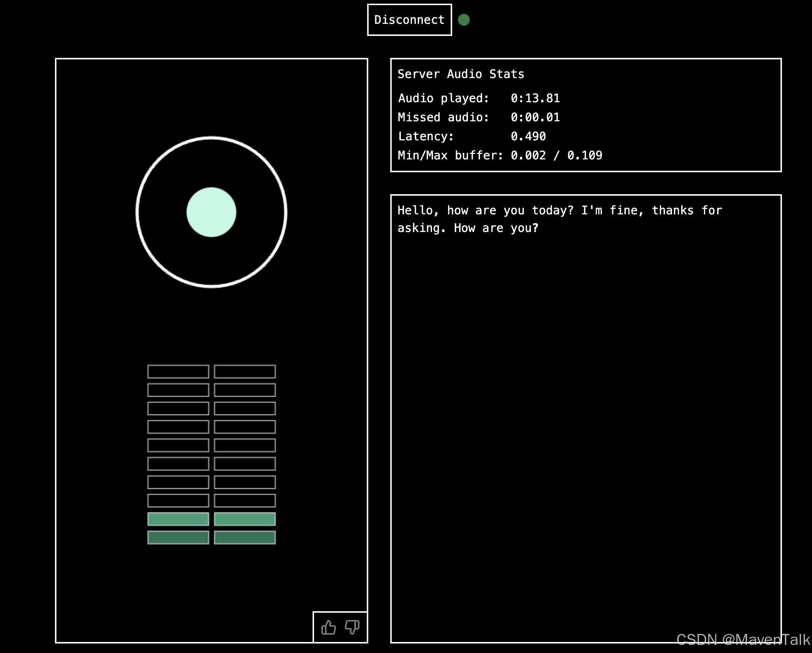Select the Missed audio value 0:00.01
Viewport: 812px width, 653px height.
pos(535,118)
